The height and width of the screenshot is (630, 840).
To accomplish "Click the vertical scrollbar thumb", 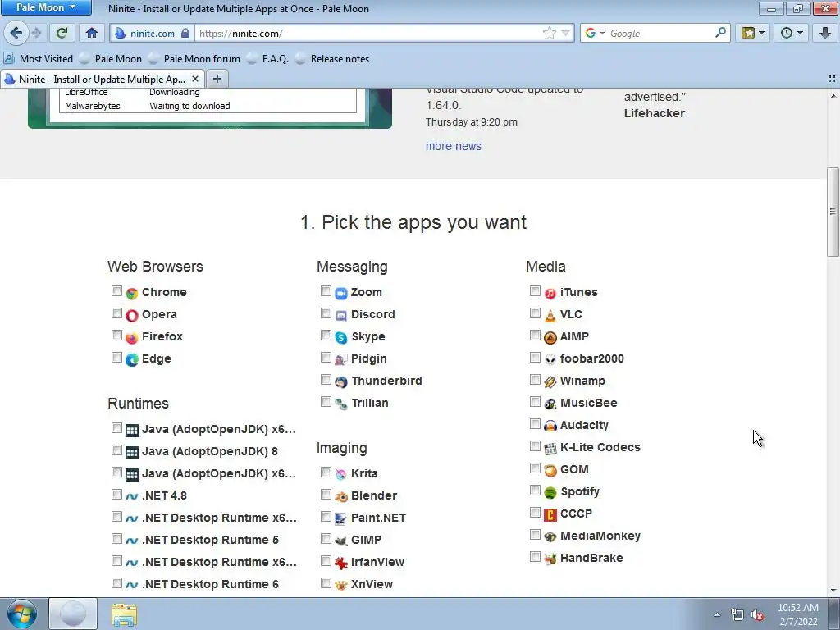I will (x=833, y=212).
